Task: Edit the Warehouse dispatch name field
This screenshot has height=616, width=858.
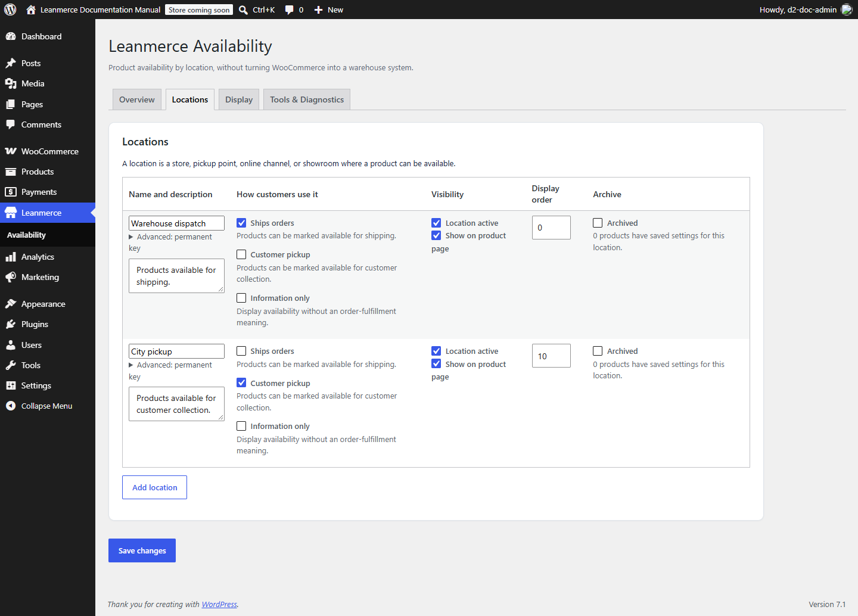Action: 176,223
